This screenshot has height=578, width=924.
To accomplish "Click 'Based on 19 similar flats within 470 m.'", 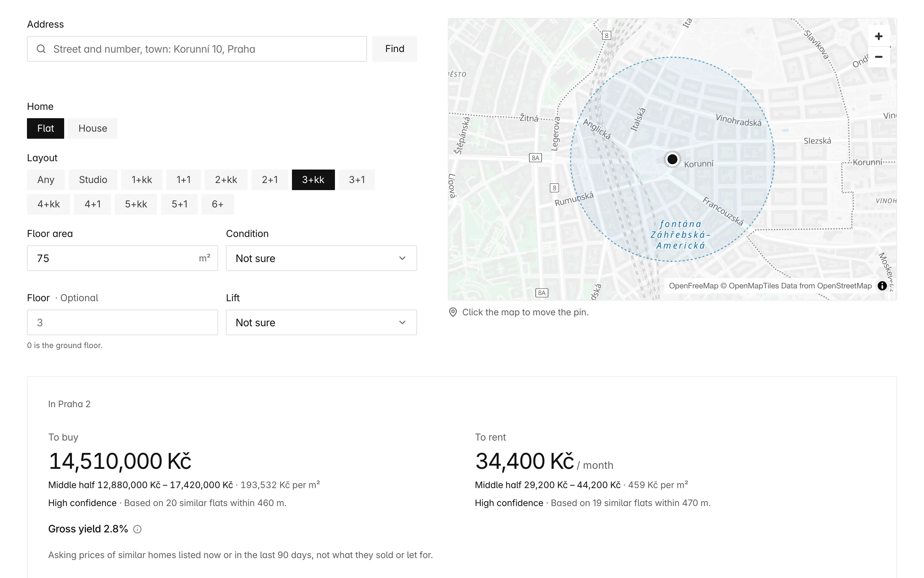I will tap(630, 503).
